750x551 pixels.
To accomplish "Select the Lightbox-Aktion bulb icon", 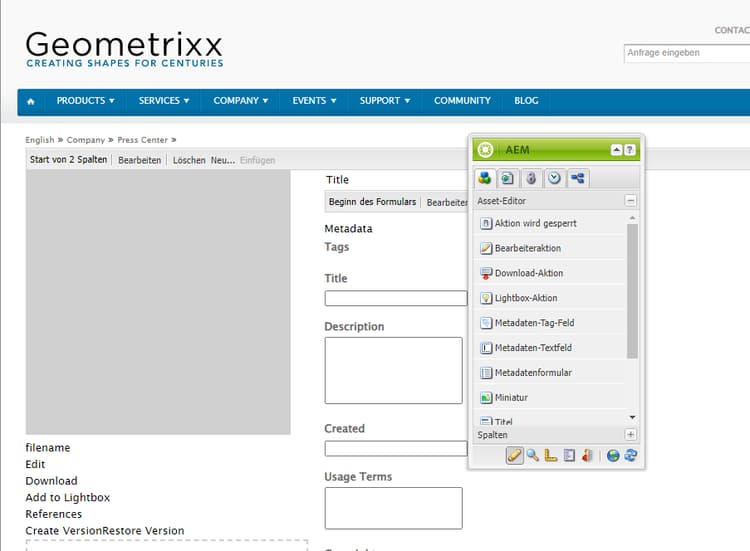I will click(x=485, y=298).
